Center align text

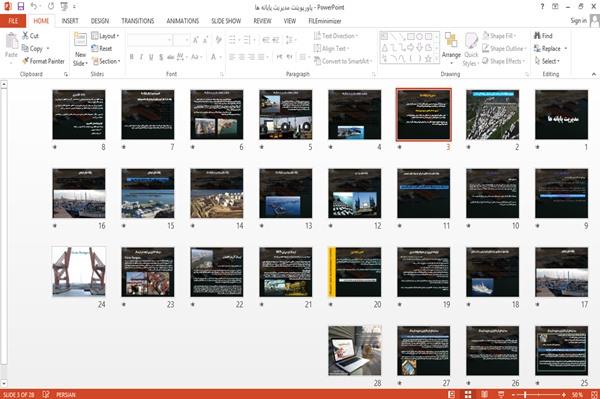coord(241,57)
